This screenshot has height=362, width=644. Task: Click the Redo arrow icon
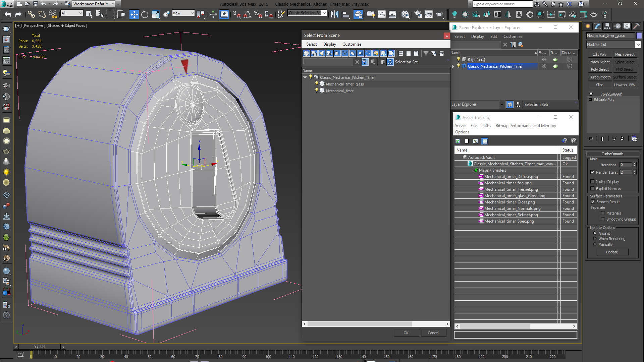(x=18, y=14)
